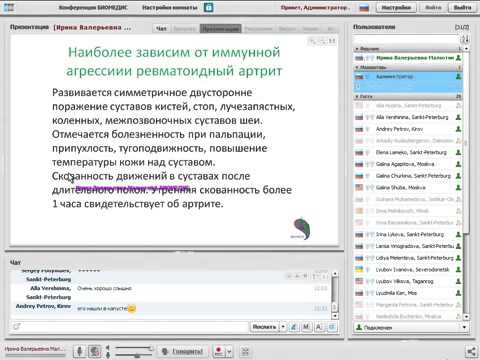
Task: Click the A font icon in the chat toolbar
Action: pyautogui.click(x=319, y=327)
